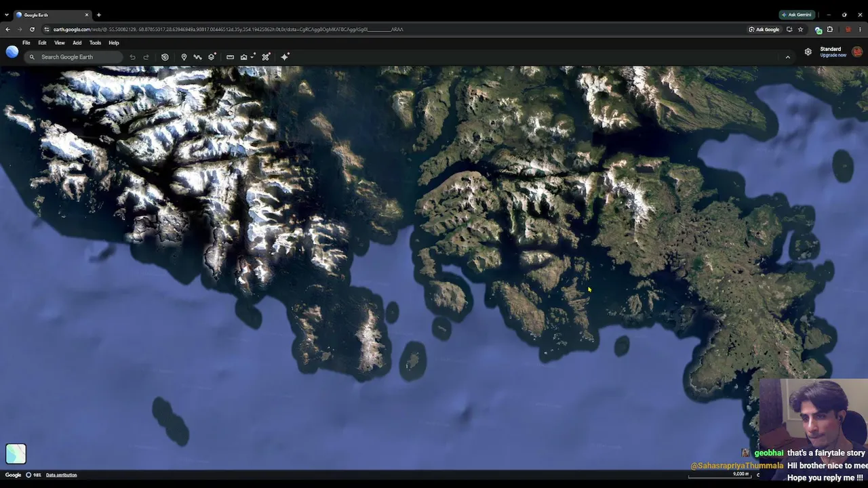868x488 pixels.
Task: Open historical imagery tool
Action: (x=165, y=57)
